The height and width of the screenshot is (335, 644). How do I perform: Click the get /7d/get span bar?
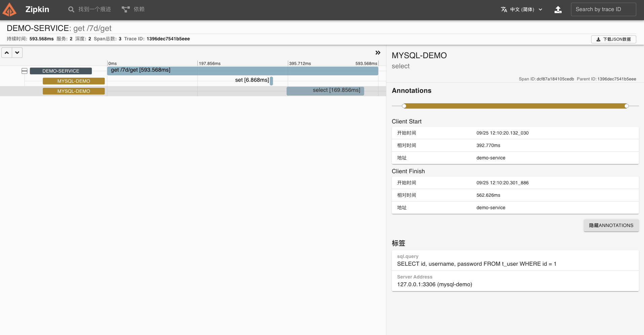[x=242, y=71]
